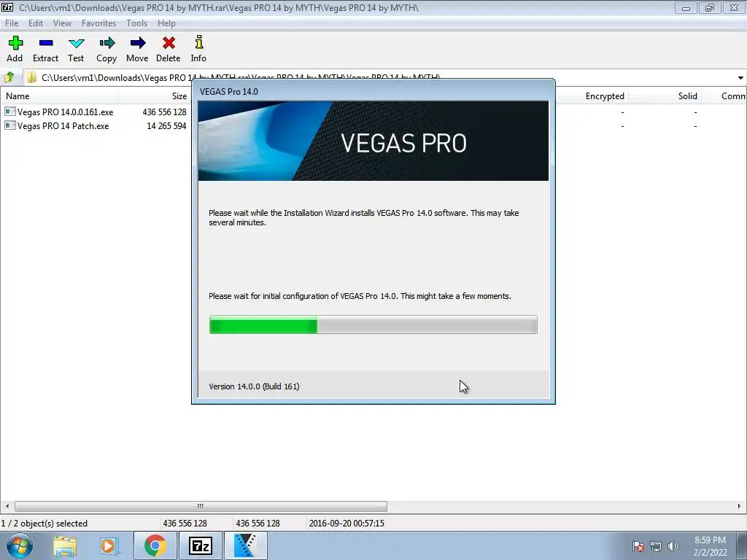
Task: Click size value 14 265 594 in list
Action: (x=166, y=125)
